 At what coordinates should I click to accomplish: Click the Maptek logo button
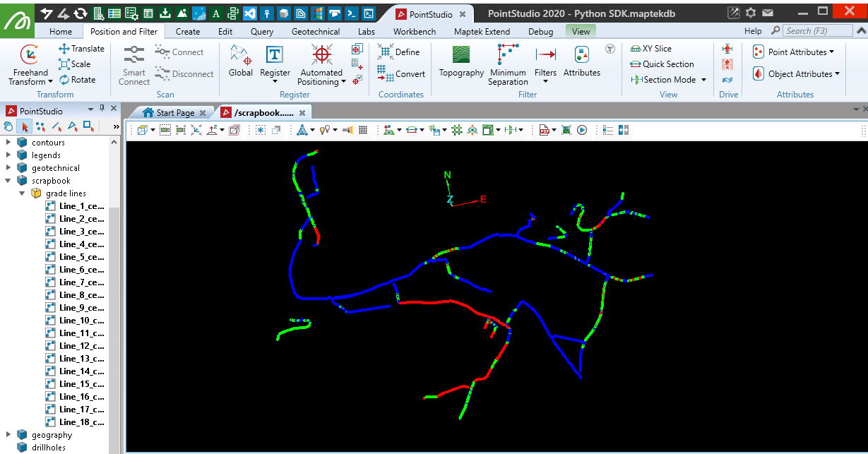point(18,21)
